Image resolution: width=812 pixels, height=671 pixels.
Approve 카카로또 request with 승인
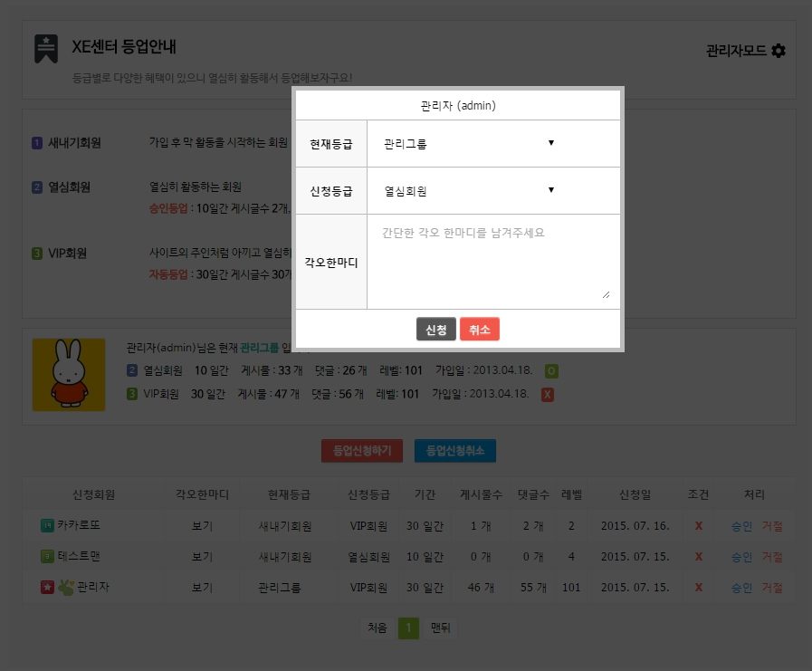[x=741, y=526]
